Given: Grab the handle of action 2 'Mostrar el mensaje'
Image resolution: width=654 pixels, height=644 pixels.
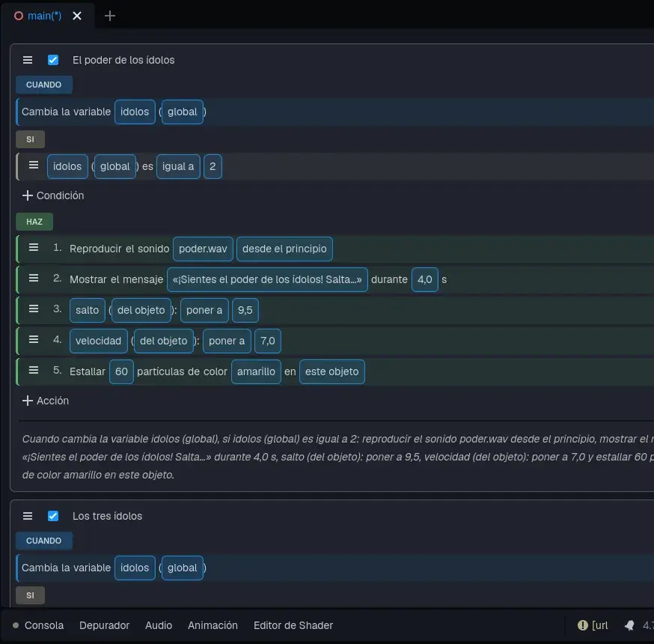Looking at the screenshot, I should [34, 278].
